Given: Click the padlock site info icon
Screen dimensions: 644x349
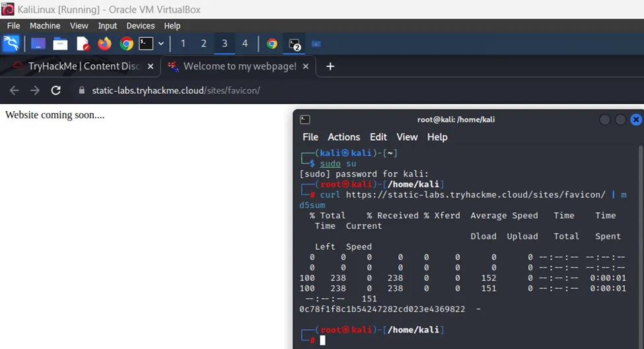Looking at the screenshot, I should (x=82, y=91).
